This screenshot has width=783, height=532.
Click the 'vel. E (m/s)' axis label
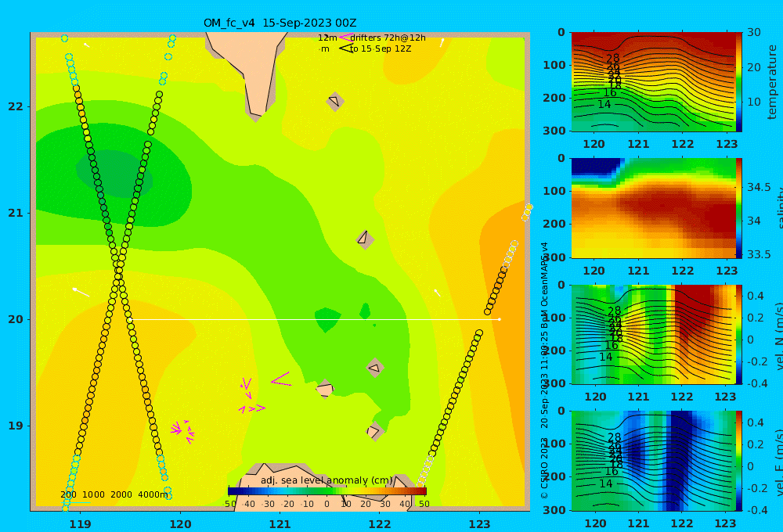click(778, 462)
